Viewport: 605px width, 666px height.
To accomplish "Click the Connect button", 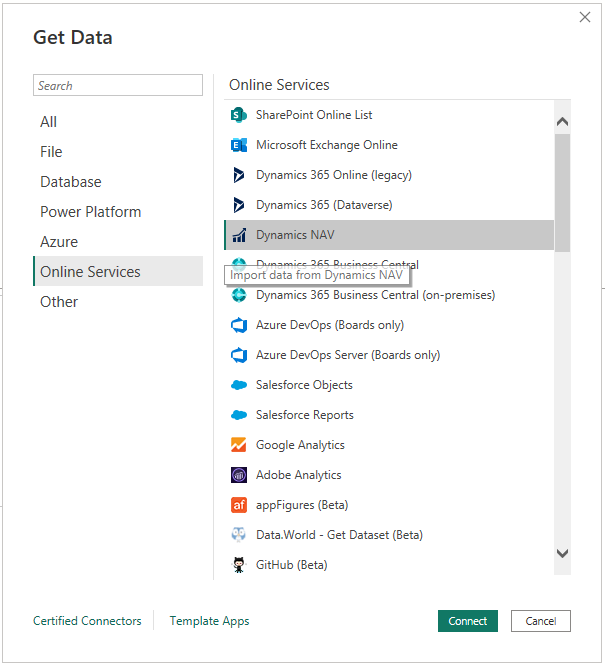I will [x=468, y=621].
